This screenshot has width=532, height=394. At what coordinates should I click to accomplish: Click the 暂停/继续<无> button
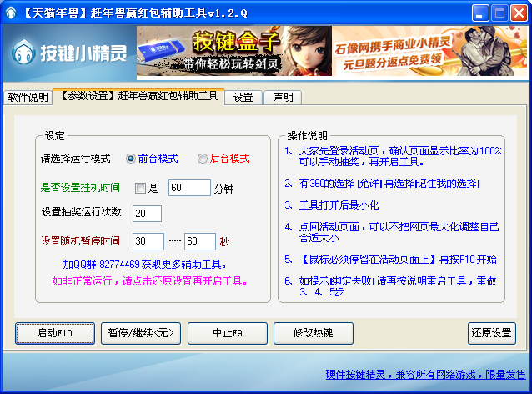(x=141, y=333)
